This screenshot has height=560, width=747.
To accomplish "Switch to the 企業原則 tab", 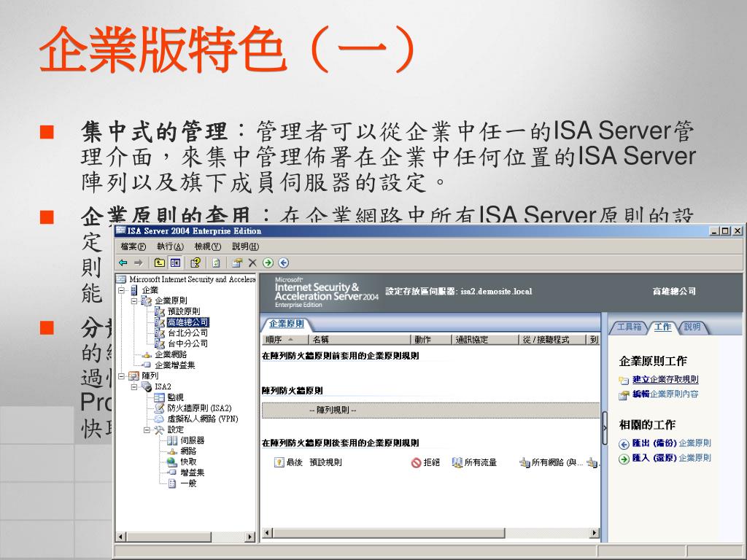I will [286, 324].
